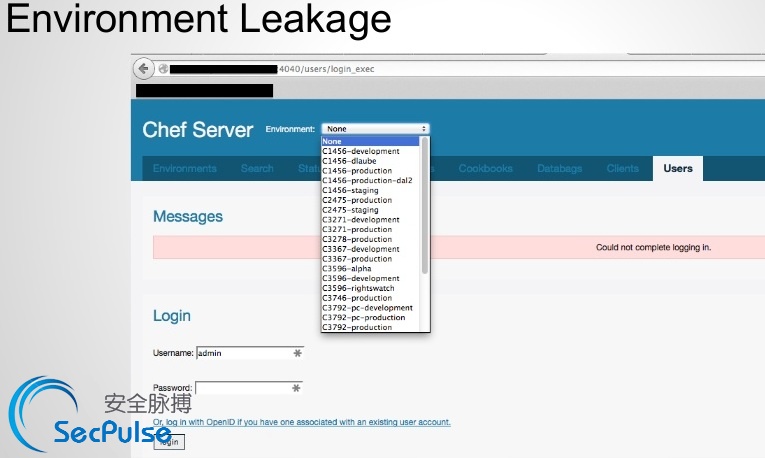Select C3278-production environment
The height and width of the screenshot is (458, 765).
pyautogui.click(x=370, y=239)
